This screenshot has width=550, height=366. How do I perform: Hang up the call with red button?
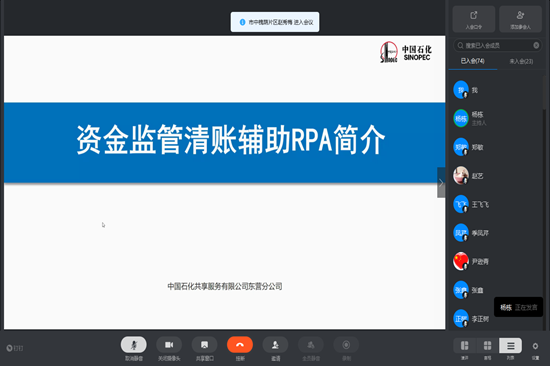[240, 345]
